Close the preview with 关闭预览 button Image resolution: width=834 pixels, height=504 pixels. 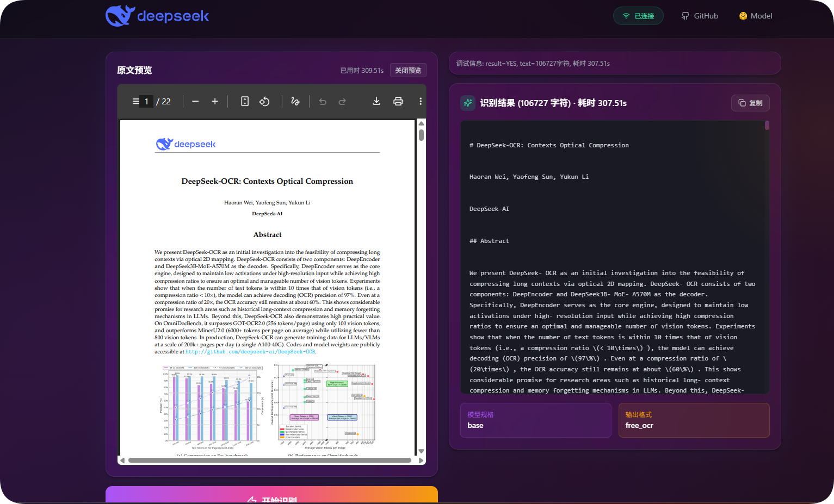408,70
